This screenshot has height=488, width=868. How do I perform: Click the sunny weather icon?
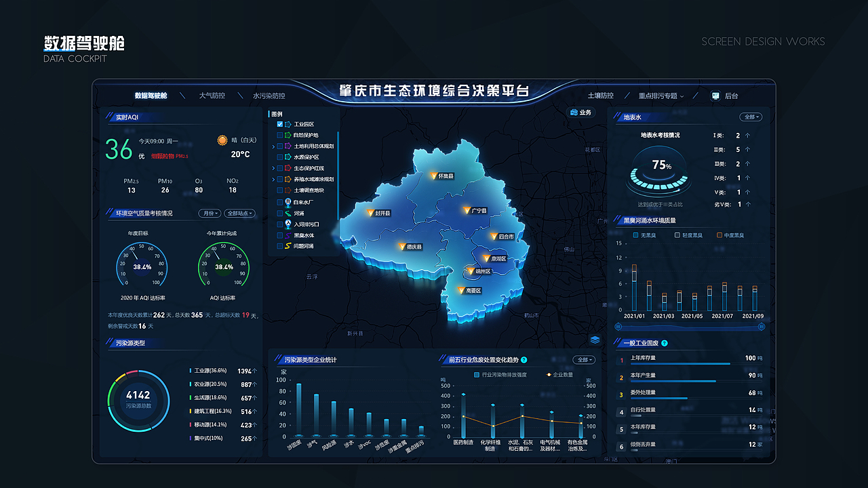click(222, 140)
